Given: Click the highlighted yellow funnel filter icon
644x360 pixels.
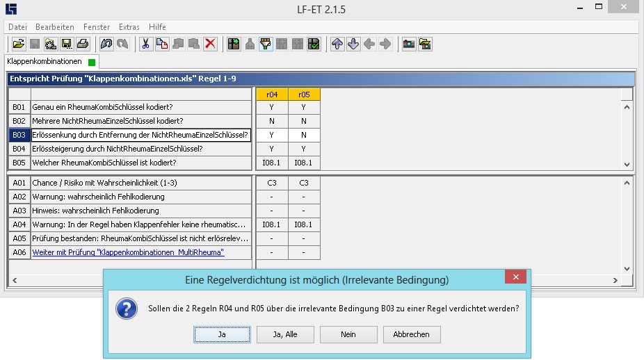Looking at the screenshot, I should click(x=266, y=44).
